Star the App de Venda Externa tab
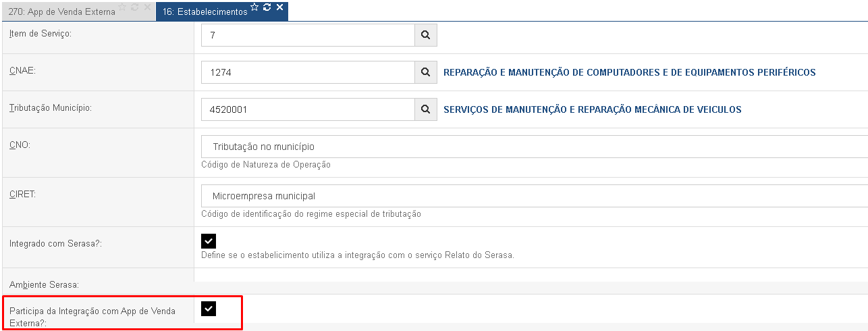 click(123, 7)
